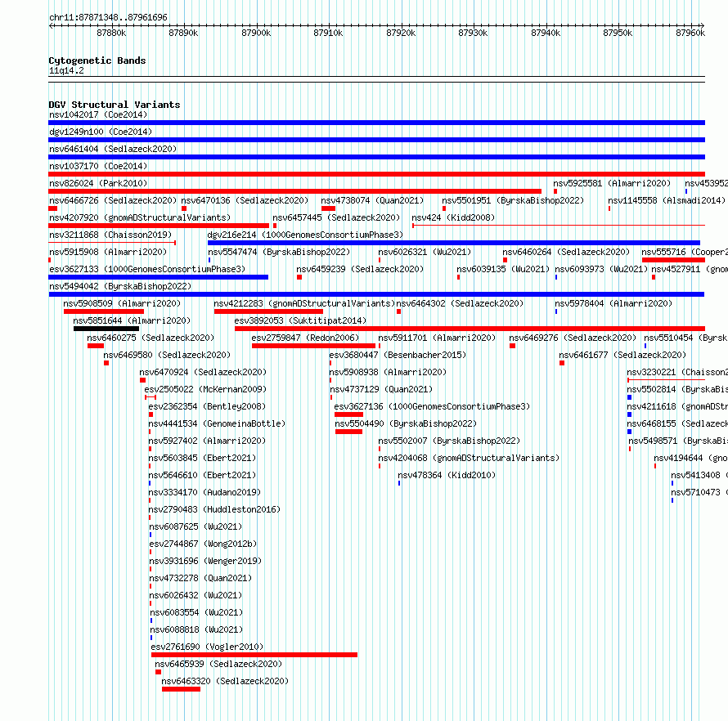Image resolution: width=728 pixels, height=721 pixels.
Task: Click nsv4737129 (Quan2021) label
Action: pos(380,389)
